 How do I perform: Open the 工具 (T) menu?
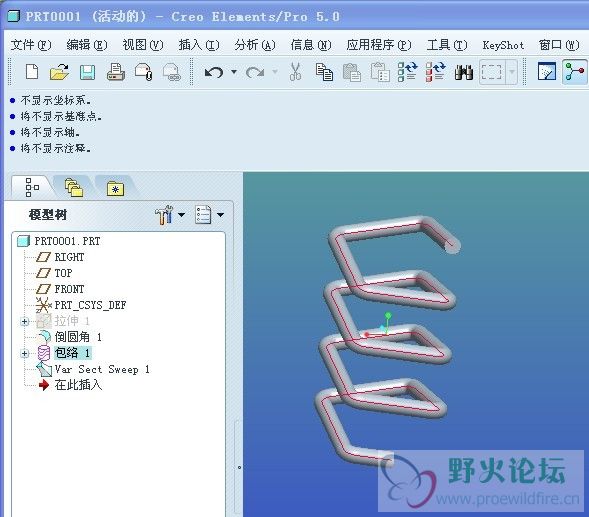(447, 45)
